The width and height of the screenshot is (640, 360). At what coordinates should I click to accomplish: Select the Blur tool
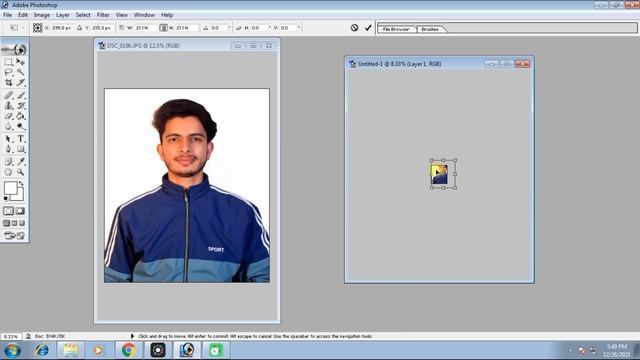9,127
